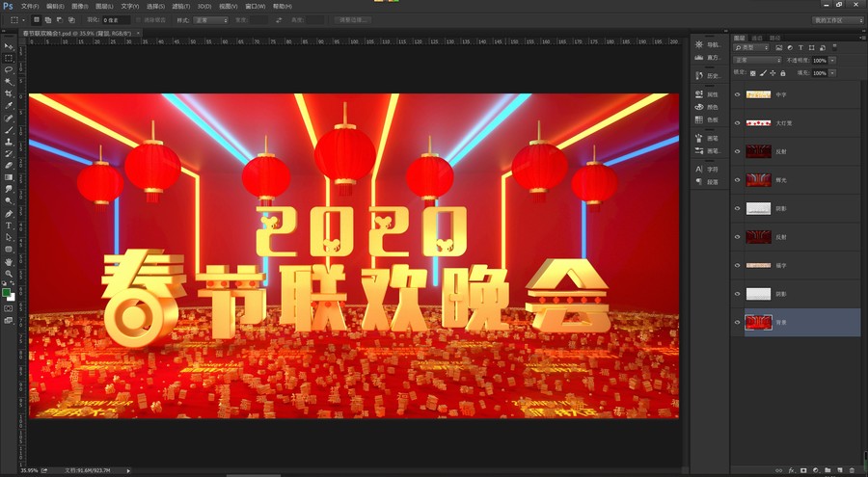Screen dimensions: 868x477
Task: Toggle lock position in Layers panel
Action: [773, 73]
